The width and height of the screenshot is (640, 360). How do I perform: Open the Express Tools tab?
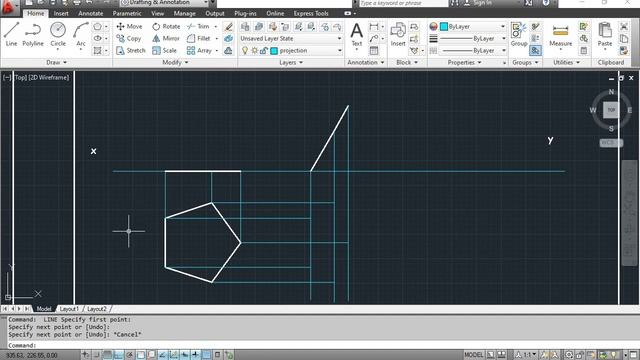(x=311, y=13)
